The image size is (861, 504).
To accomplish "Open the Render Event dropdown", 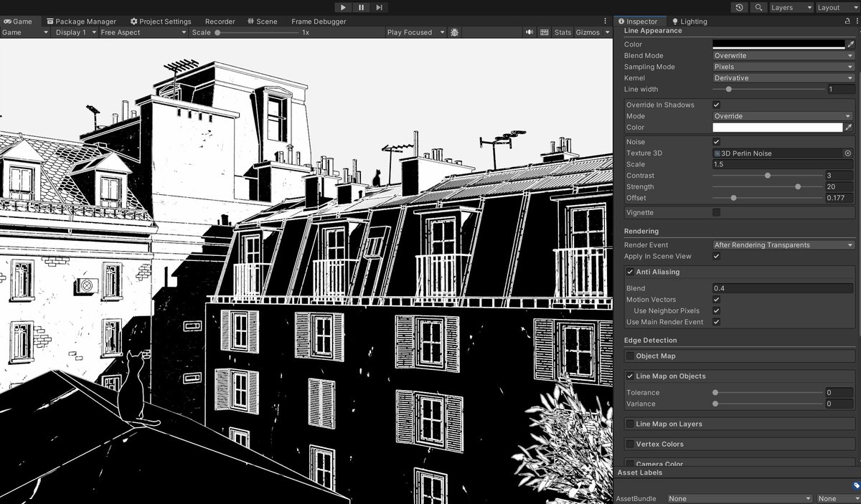I will click(784, 245).
